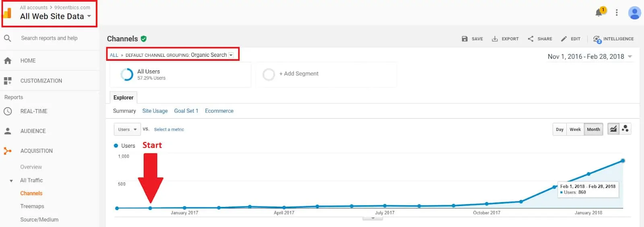Switch chart to motion chart view
The height and width of the screenshot is (227, 644).
[x=625, y=129]
